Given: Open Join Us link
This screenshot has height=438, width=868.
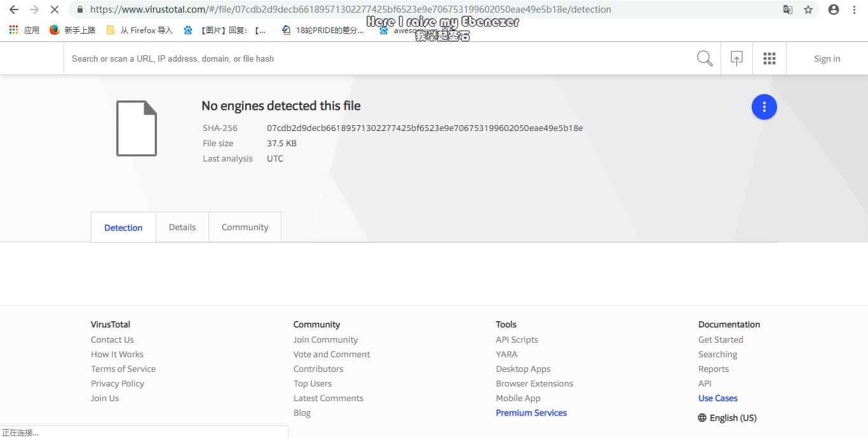Looking at the screenshot, I should (105, 398).
